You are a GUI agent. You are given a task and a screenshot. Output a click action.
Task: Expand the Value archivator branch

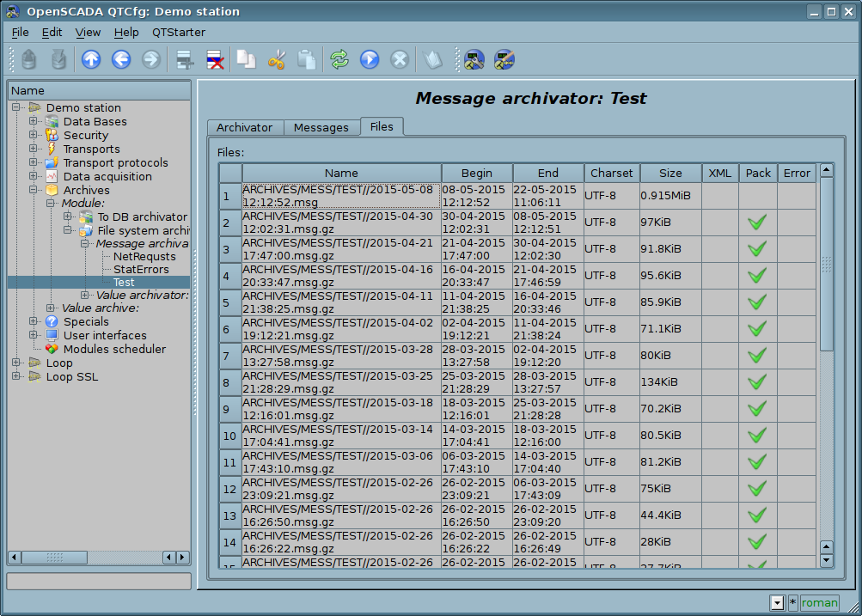[x=85, y=296]
